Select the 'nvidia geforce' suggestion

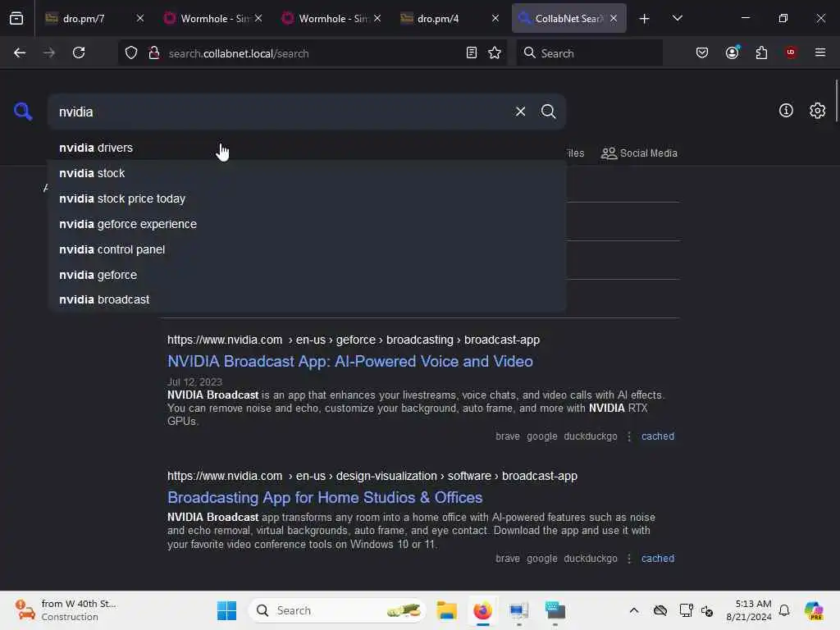coord(307,275)
